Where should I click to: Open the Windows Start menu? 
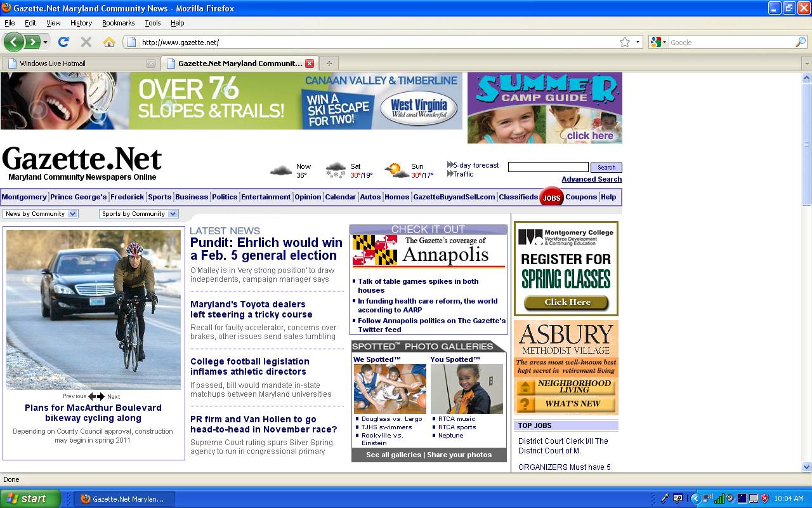[x=30, y=498]
